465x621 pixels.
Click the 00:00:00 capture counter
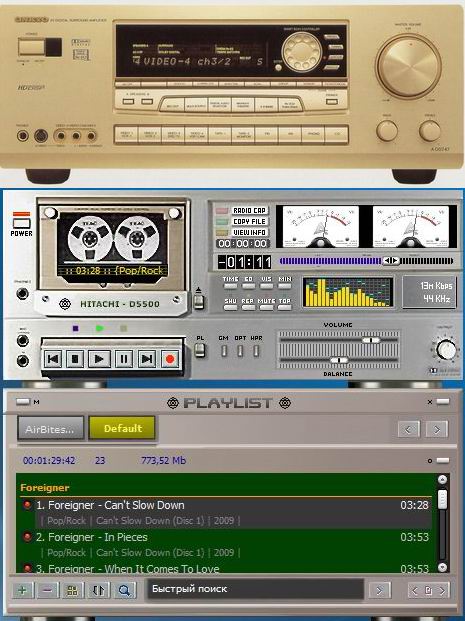pos(242,244)
